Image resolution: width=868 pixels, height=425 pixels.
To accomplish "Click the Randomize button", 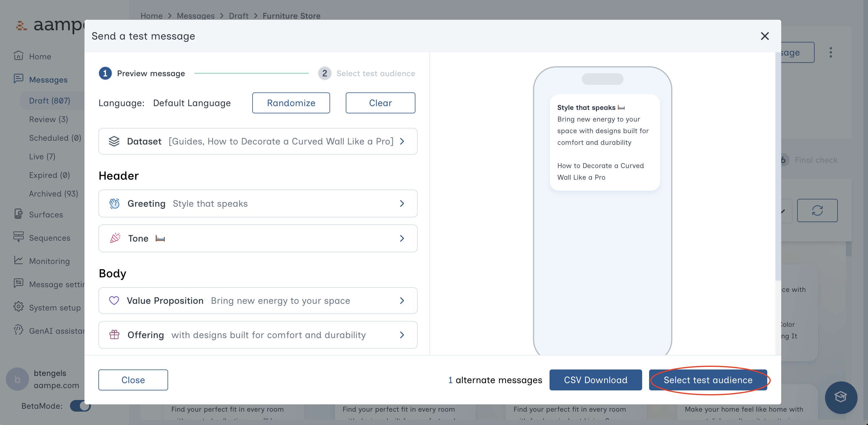I will (x=291, y=103).
